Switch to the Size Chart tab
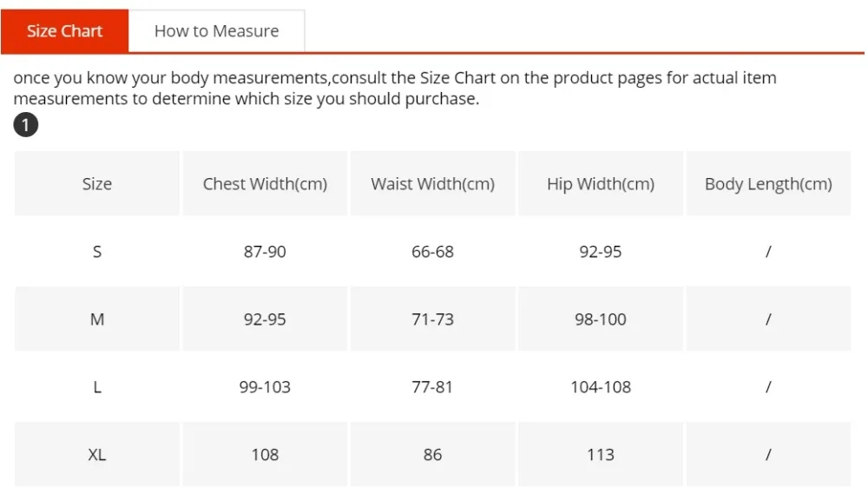 click(x=65, y=31)
